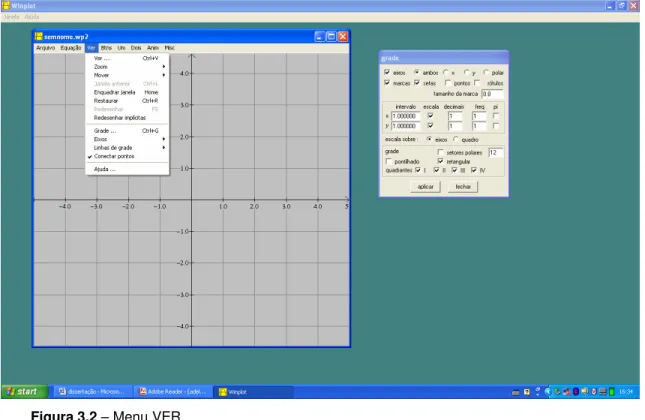Choose Enquadrar janela from menu
The width and height of the screenshot is (645, 420).
coord(127,92)
